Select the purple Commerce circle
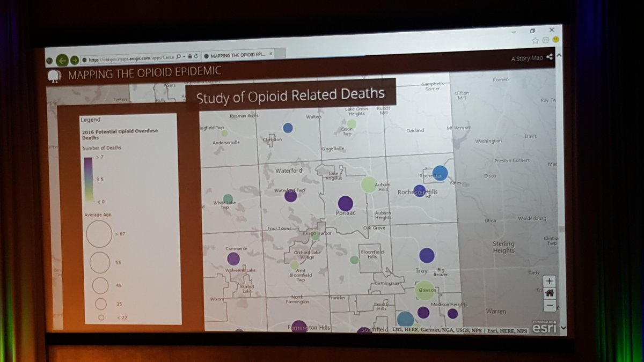The width and height of the screenshot is (644, 362). pyautogui.click(x=233, y=259)
